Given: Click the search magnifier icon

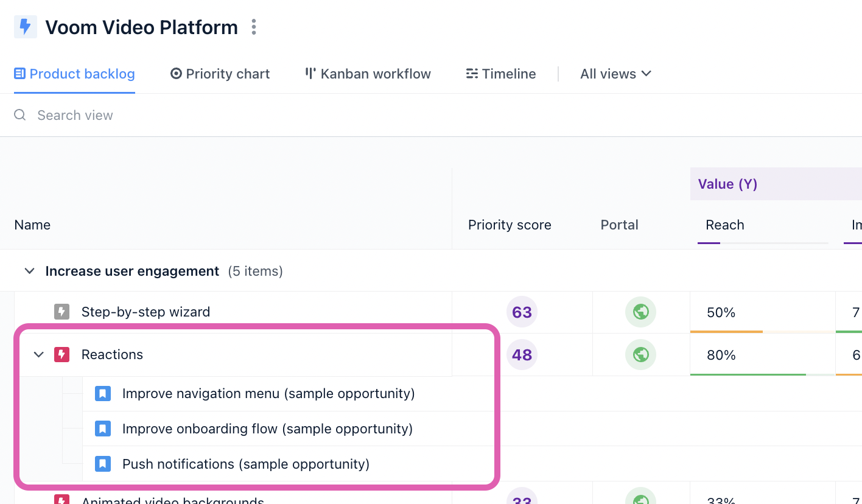Looking at the screenshot, I should tap(19, 115).
